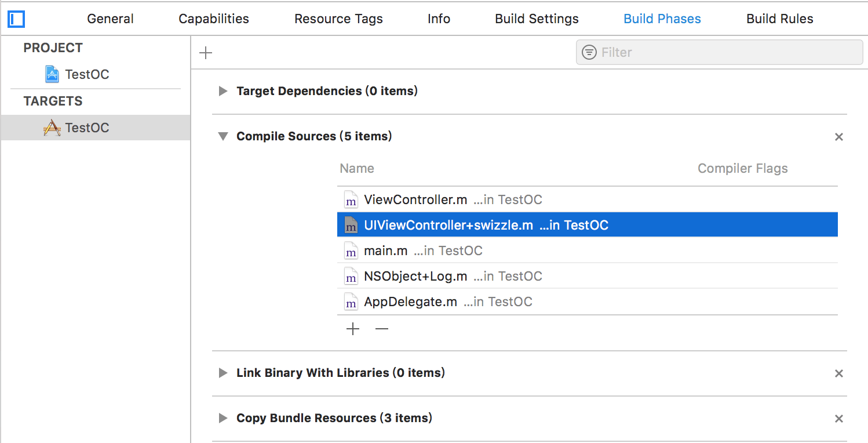The height and width of the screenshot is (443, 868).
Task: Delete the Compile Sources phase
Action: click(x=838, y=137)
